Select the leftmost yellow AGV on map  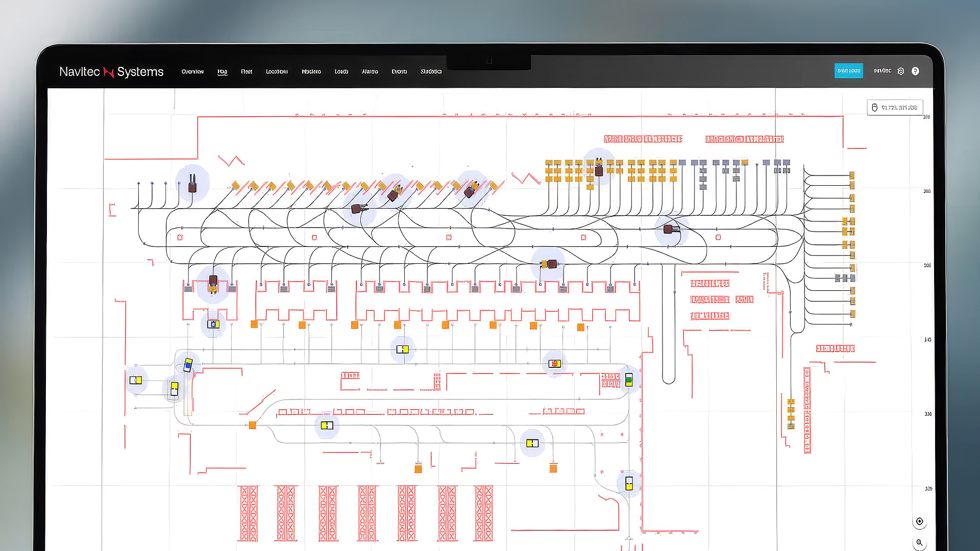[136, 380]
